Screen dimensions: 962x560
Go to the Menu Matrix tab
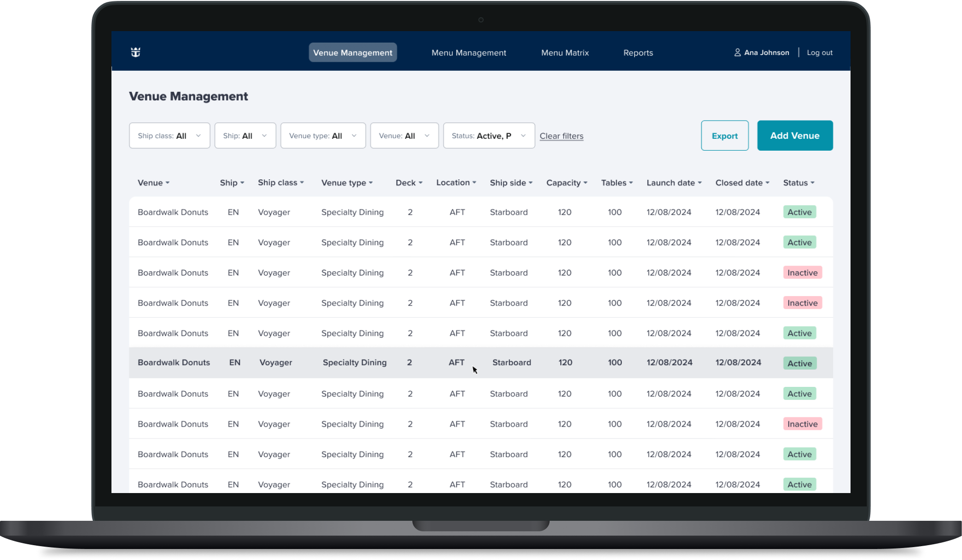pos(564,53)
